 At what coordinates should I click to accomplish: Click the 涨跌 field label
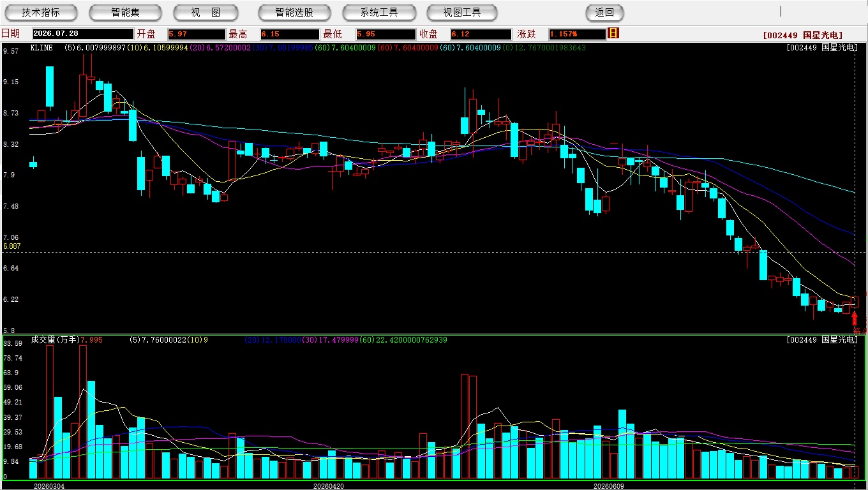pyautogui.click(x=527, y=34)
